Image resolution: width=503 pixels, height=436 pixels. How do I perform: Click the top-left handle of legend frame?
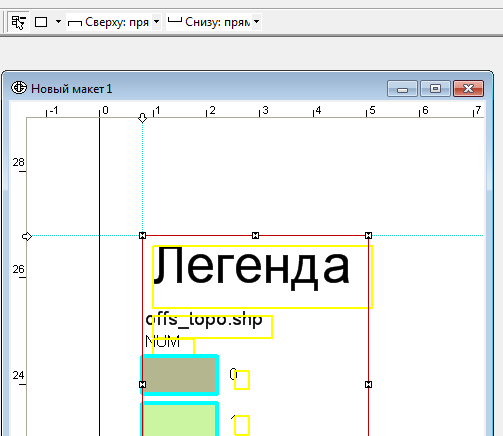tap(142, 236)
